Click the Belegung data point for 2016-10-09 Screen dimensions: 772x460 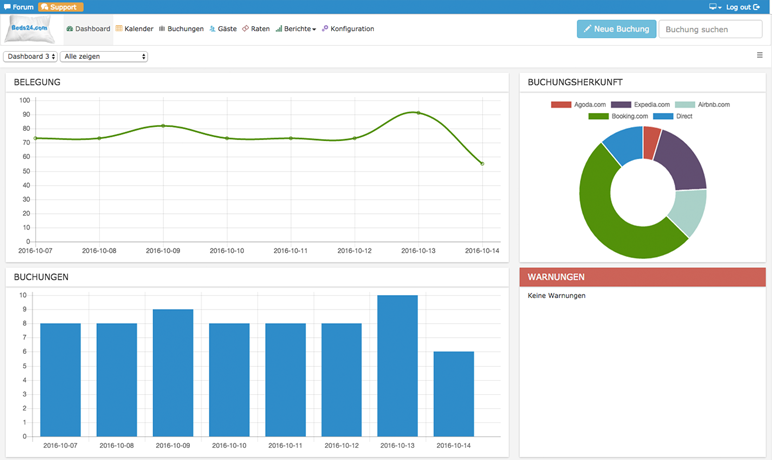click(x=163, y=126)
